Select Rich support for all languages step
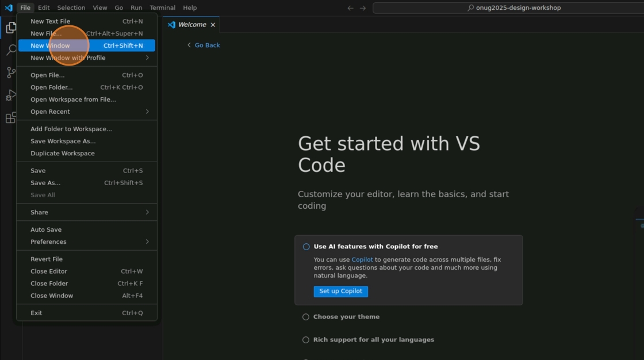Screen dimensions: 644x360 click(x=373, y=340)
